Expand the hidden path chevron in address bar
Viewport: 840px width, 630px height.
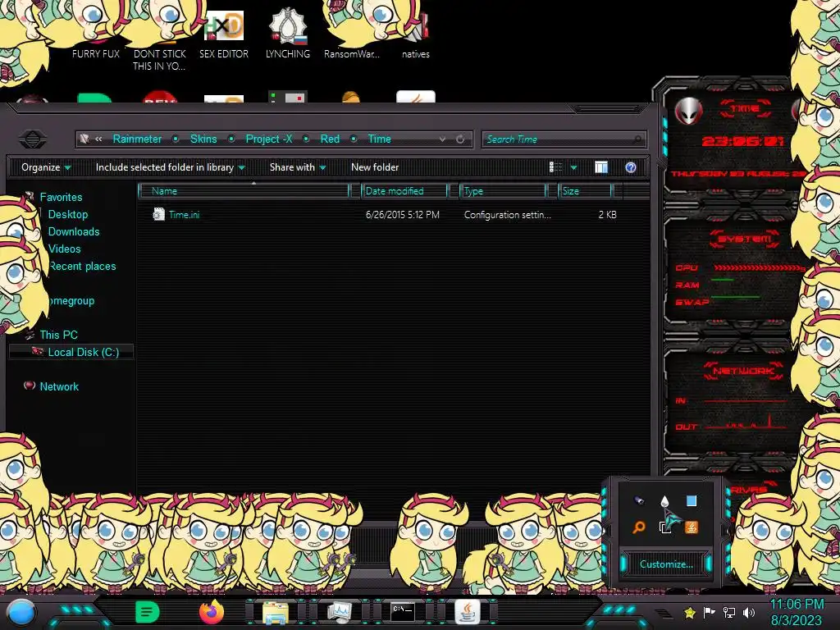click(x=98, y=139)
